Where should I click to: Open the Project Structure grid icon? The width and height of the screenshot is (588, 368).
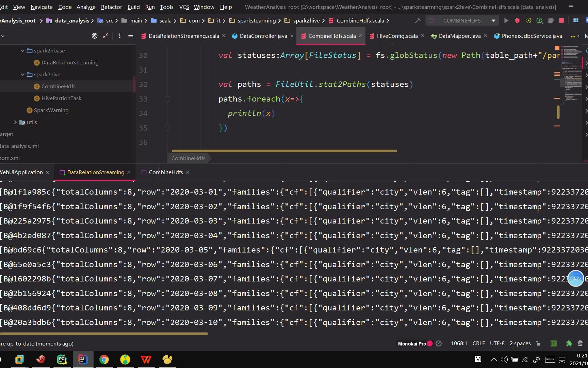point(576,21)
